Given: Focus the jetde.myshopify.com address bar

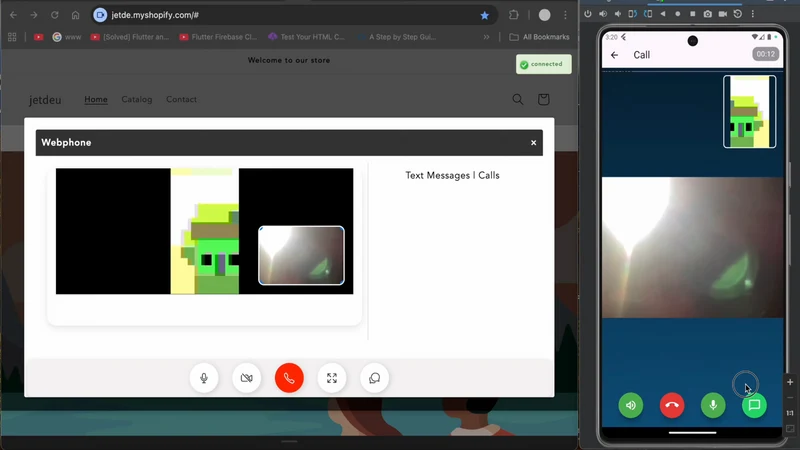Looking at the screenshot, I should 293,15.
